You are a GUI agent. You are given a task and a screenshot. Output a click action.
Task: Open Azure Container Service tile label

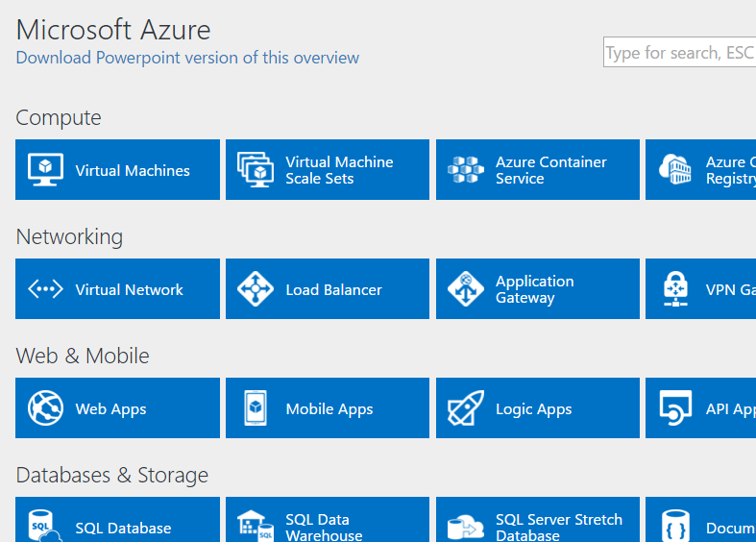pyautogui.click(x=551, y=170)
